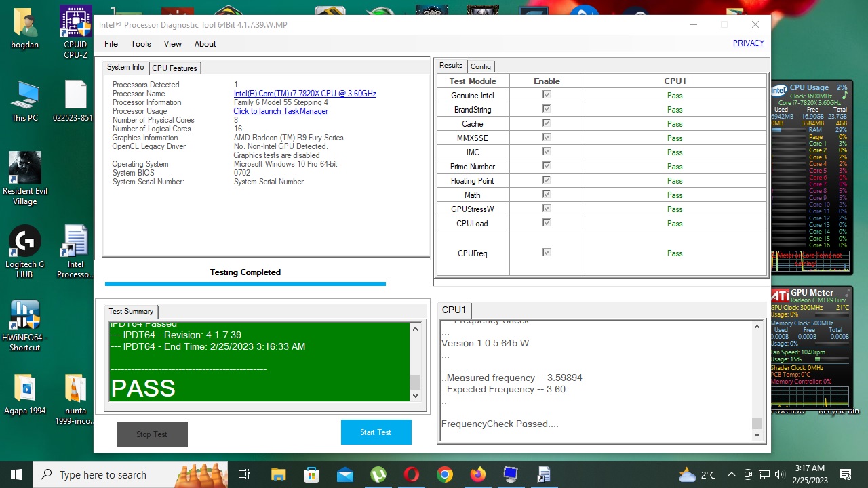Viewport: 868px width, 488px height.
Task: Open Opera browser from taskbar
Action: pyautogui.click(x=411, y=474)
